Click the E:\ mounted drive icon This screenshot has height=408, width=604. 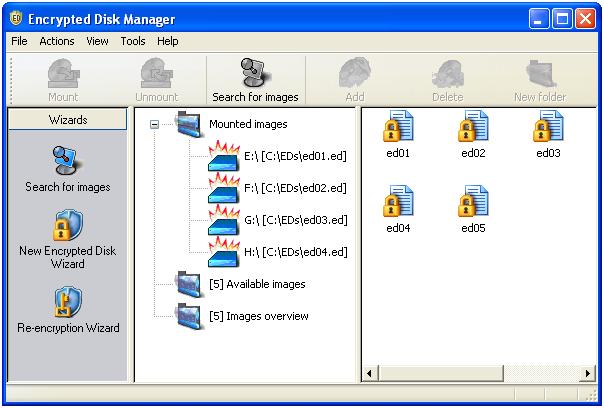(x=224, y=156)
